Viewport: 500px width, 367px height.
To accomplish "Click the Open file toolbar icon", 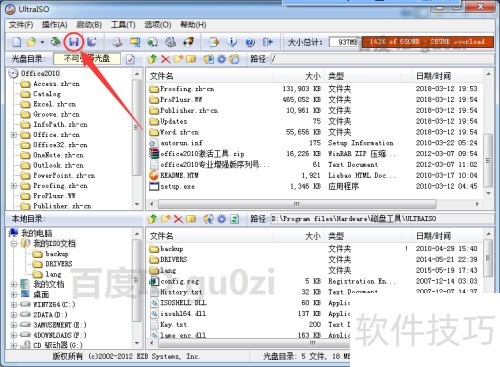I will tap(32, 42).
